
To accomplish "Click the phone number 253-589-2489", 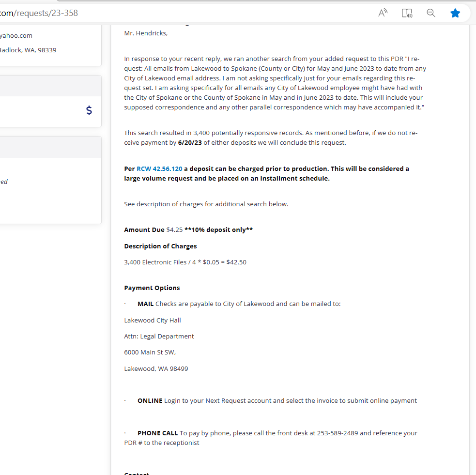I will [337, 433].
